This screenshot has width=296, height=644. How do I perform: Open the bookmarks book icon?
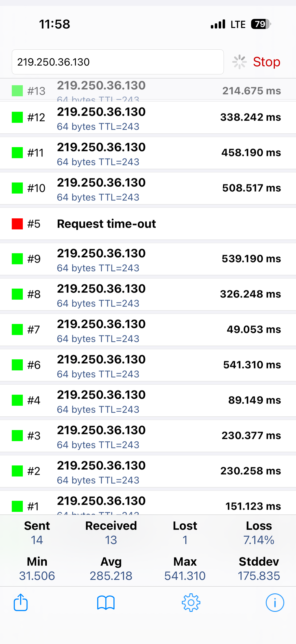106,602
